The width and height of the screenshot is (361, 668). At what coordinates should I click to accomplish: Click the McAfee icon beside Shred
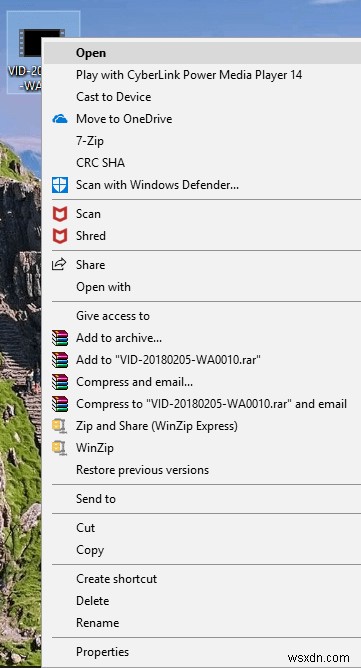(60, 236)
